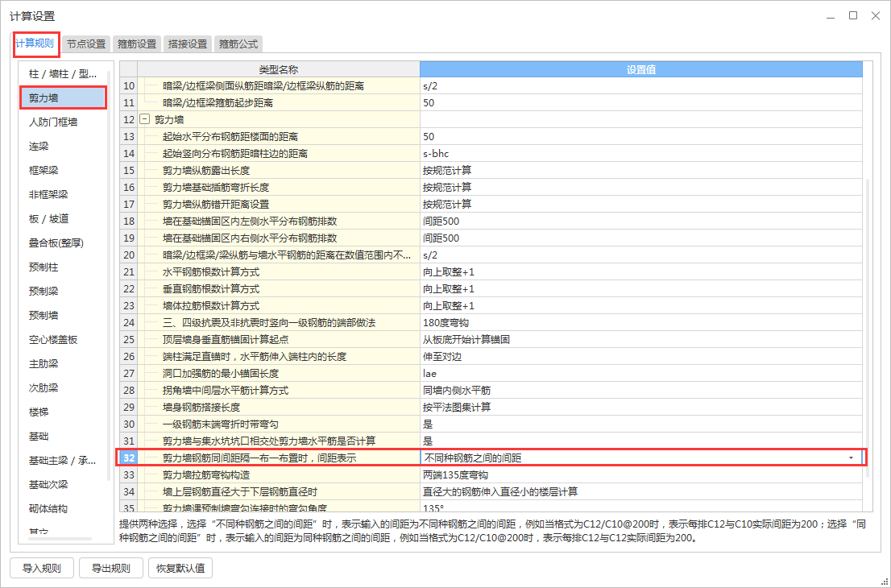Open dropdown arrow for row 32 setting value
The image size is (891, 588).
click(851, 458)
